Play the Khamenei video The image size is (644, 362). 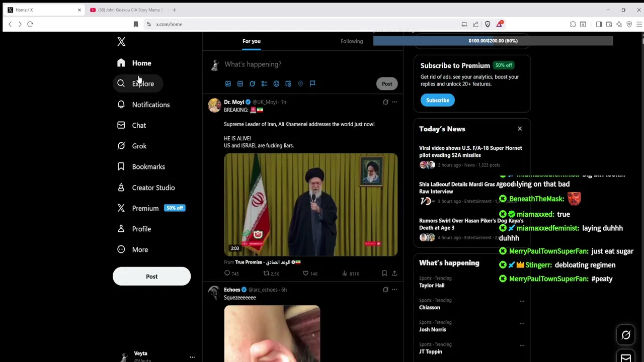pyautogui.click(x=310, y=205)
